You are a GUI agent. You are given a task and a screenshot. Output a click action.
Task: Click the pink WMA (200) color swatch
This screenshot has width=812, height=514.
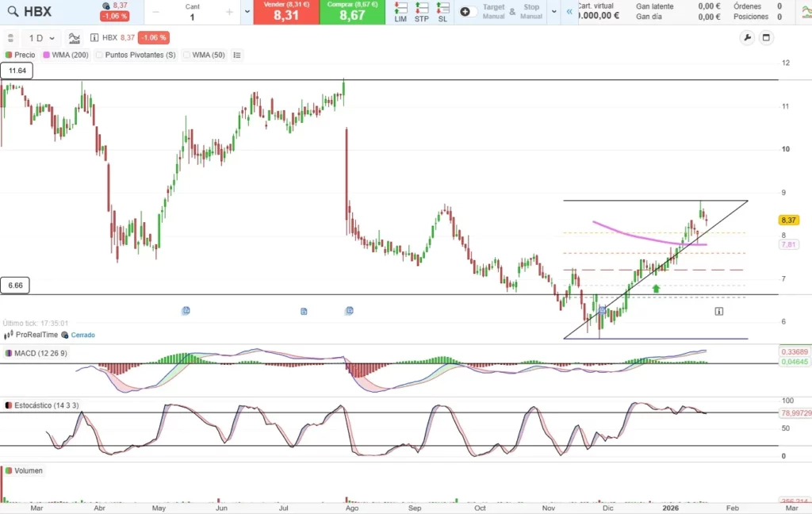[x=46, y=55]
